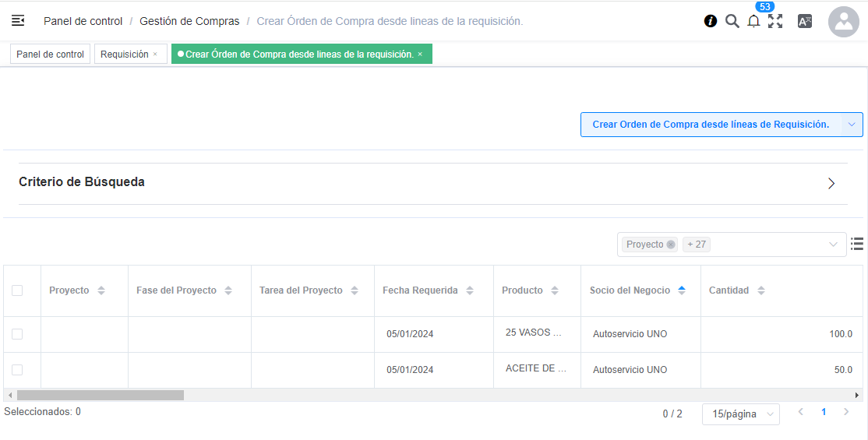
Task: Open the 15/página page size dropdown
Action: click(740, 414)
